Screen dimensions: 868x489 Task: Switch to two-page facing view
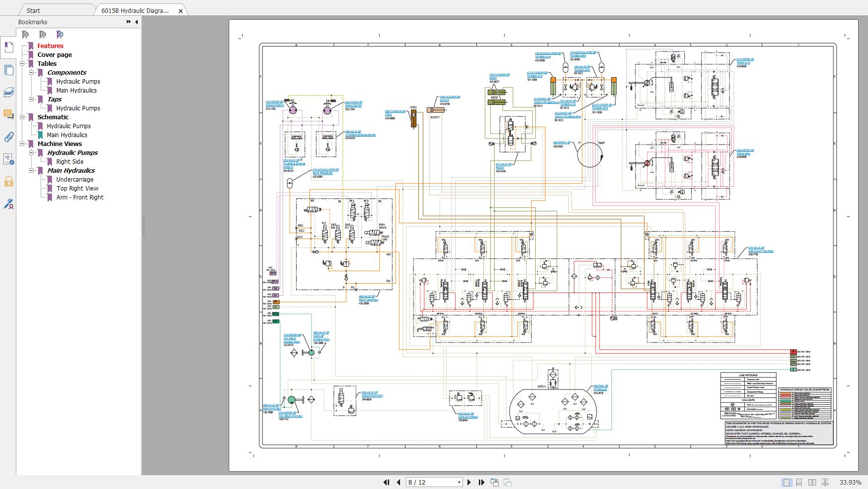[812, 482]
